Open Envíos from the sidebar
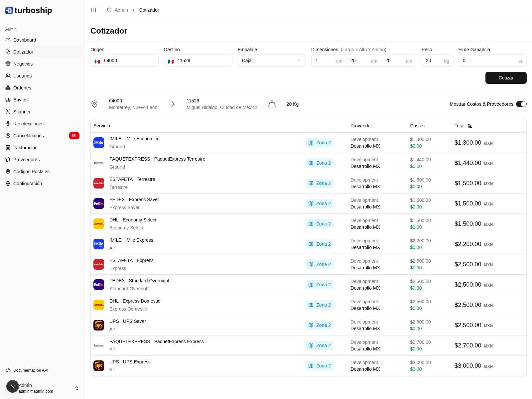 pyautogui.click(x=21, y=100)
